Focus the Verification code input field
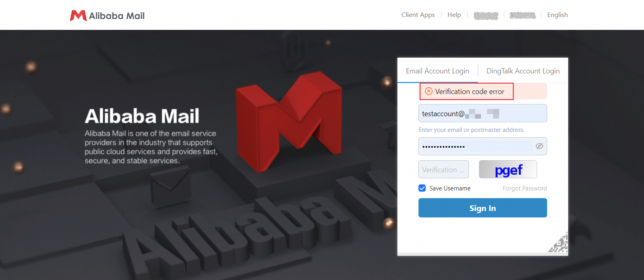 [x=443, y=169]
